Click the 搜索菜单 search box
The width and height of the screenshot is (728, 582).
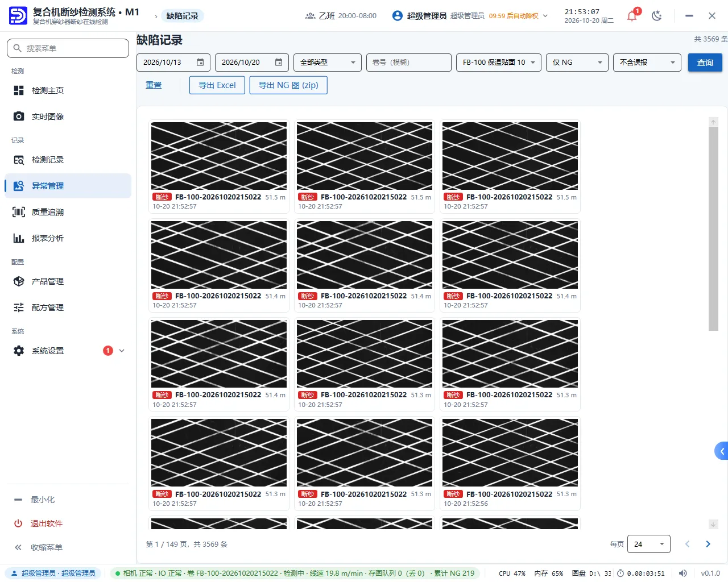coord(68,48)
